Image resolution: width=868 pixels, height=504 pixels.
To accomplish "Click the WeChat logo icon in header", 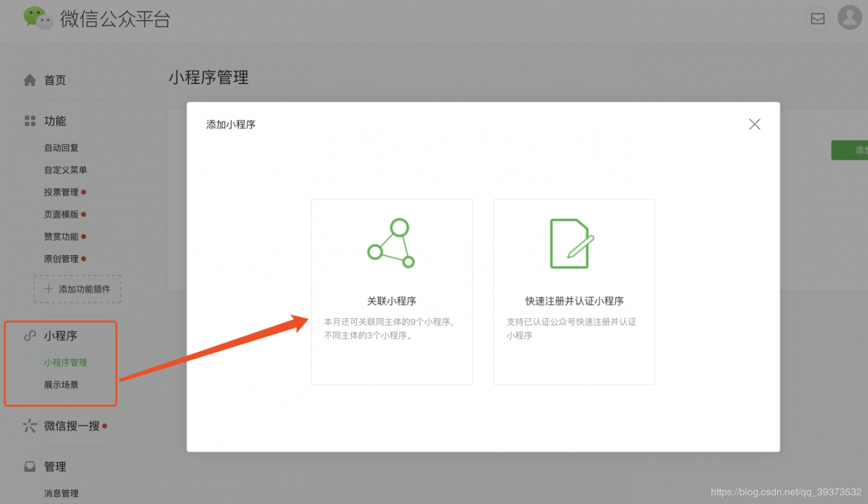I will point(38,18).
